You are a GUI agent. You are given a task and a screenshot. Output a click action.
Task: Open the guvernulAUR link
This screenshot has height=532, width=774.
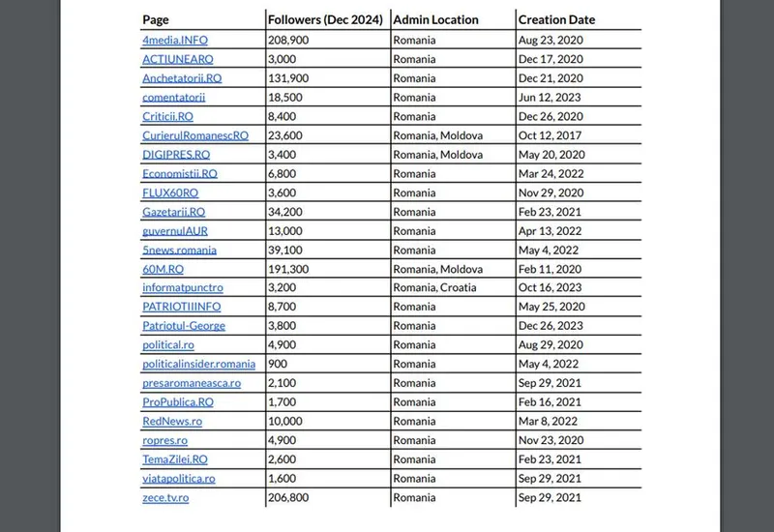174,231
